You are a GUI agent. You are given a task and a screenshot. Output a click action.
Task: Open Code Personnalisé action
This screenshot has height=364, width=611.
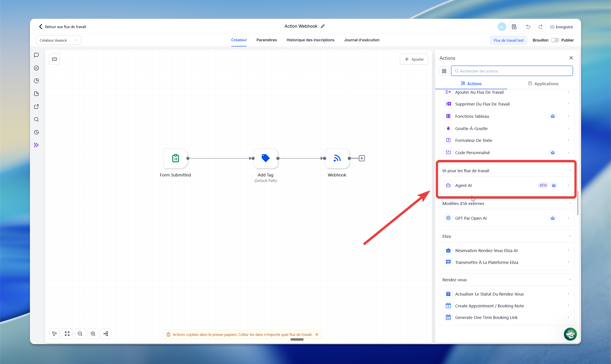pos(507,153)
